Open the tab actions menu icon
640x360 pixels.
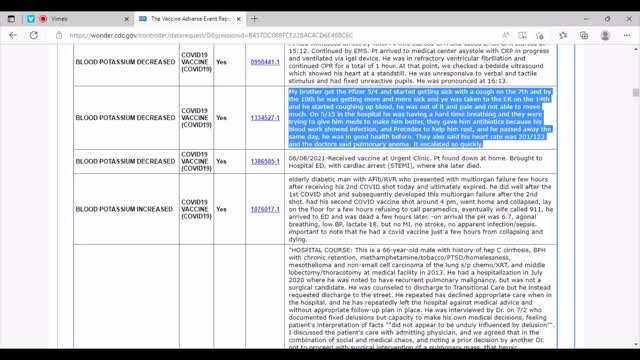[x=11, y=19]
